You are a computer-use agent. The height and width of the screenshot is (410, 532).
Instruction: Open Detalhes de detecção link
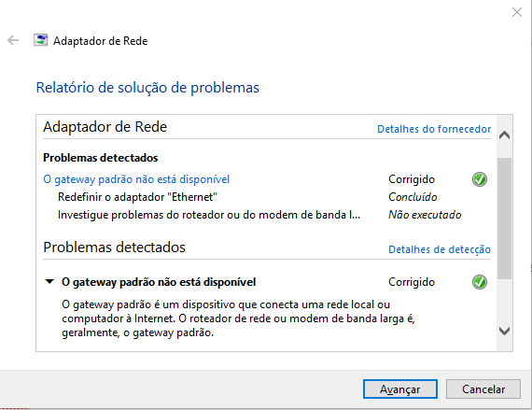(440, 249)
